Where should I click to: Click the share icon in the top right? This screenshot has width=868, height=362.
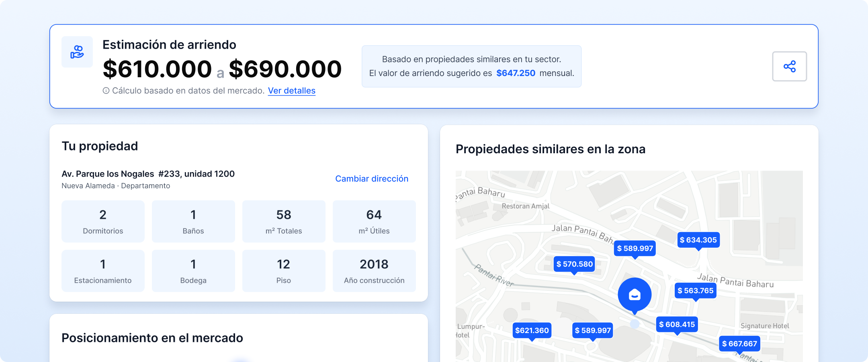click(x=789, y=66)
